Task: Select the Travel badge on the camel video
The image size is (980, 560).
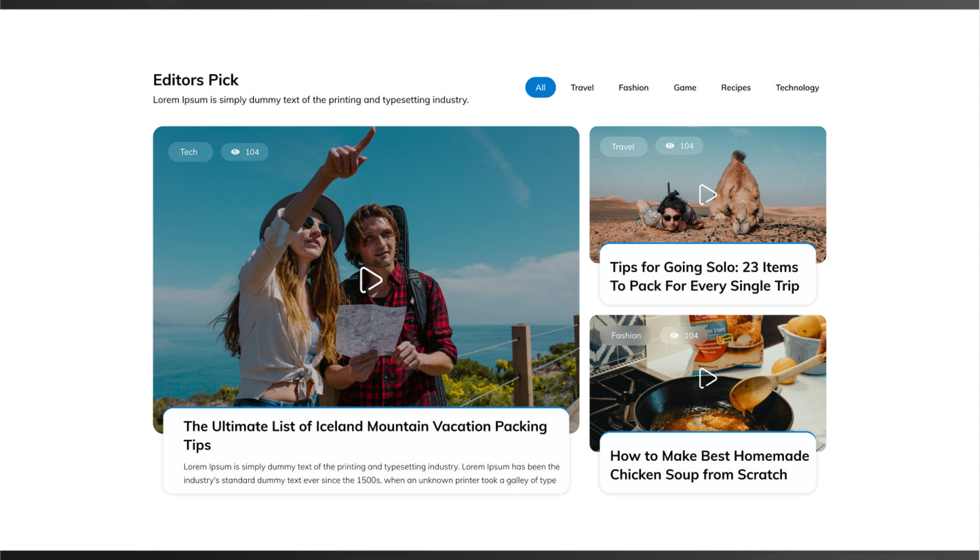Action: tap(623, 146)
